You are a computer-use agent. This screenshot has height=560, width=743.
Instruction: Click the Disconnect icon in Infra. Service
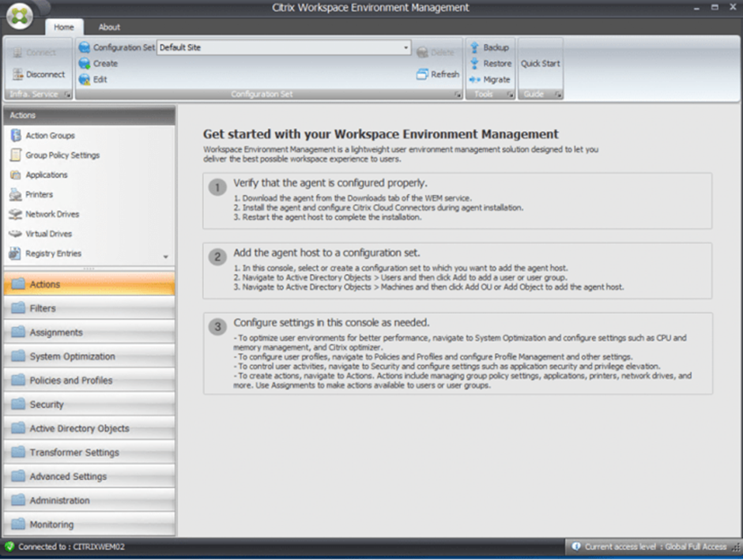click(17, 74)
